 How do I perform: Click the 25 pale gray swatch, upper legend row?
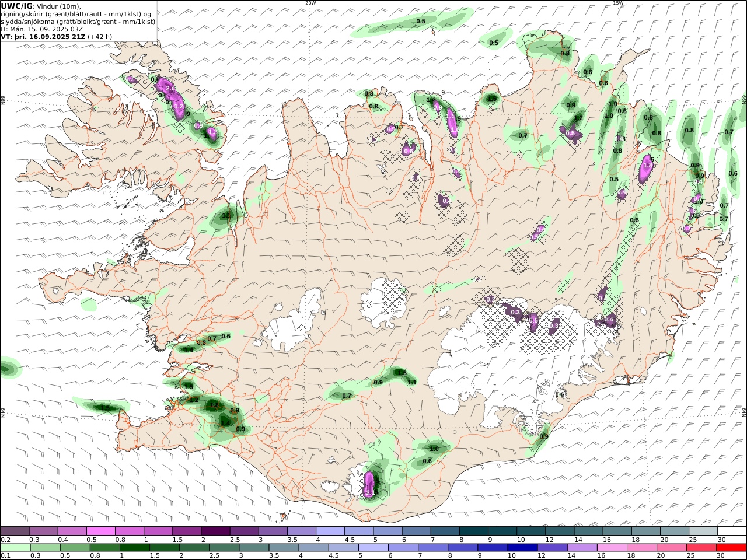(702, 531)
